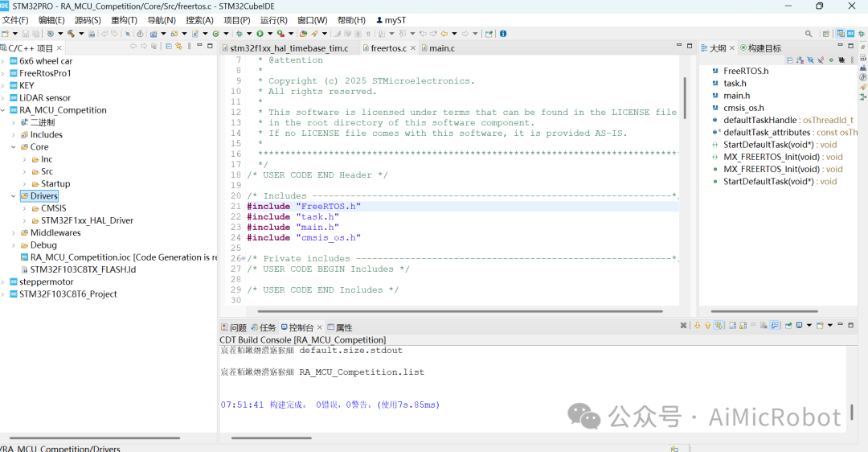Viewport: 868px width, 452px height.
Task: Open the Display Selected Console dropdown arrow
Action: tap(809, 325)
